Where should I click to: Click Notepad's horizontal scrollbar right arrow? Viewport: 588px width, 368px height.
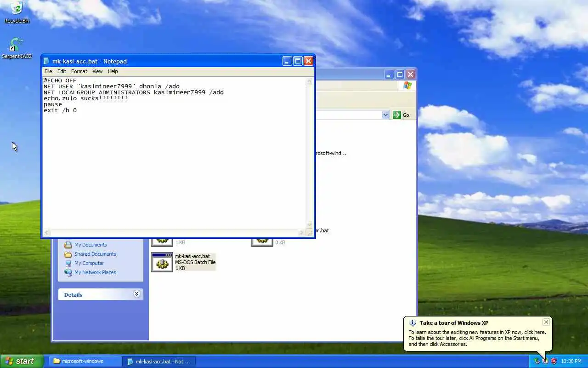click(x=302, y=233)
